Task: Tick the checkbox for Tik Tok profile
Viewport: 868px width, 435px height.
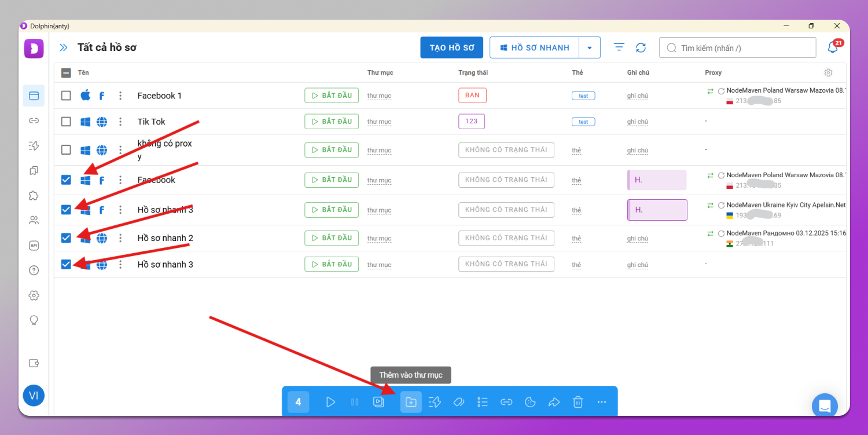Action: click(66, 122)
